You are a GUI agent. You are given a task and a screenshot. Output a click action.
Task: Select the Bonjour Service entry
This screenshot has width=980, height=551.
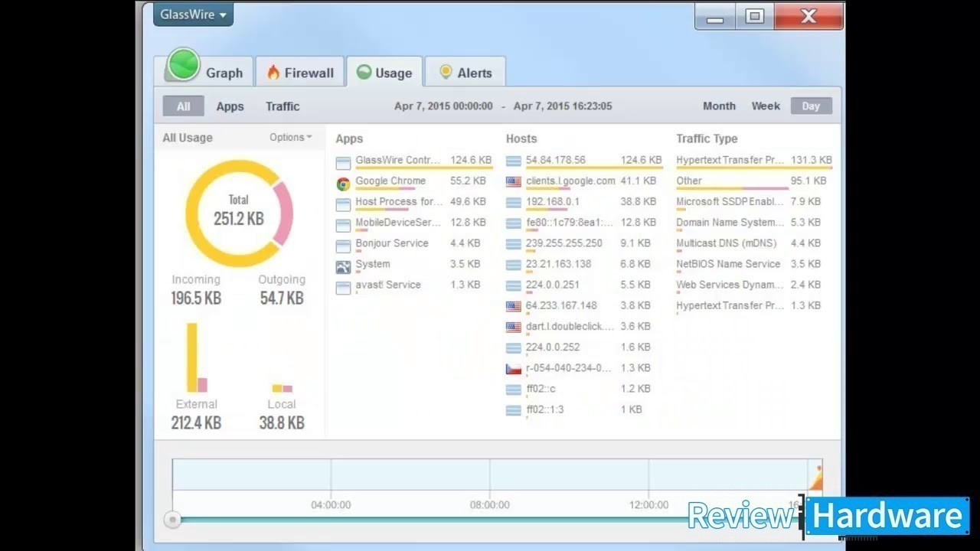tap(392, 243)
